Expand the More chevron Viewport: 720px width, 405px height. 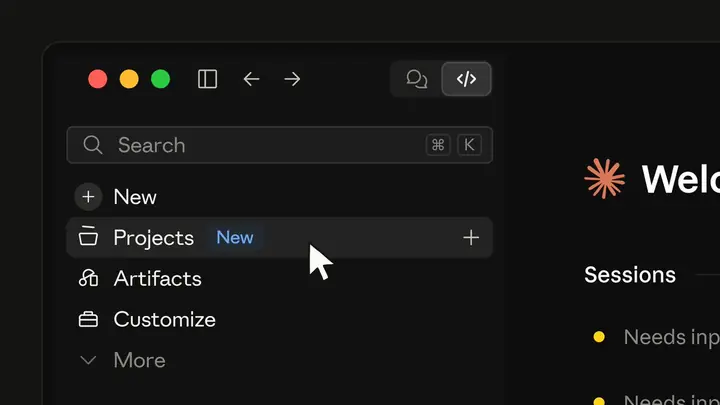click(88, 360)
